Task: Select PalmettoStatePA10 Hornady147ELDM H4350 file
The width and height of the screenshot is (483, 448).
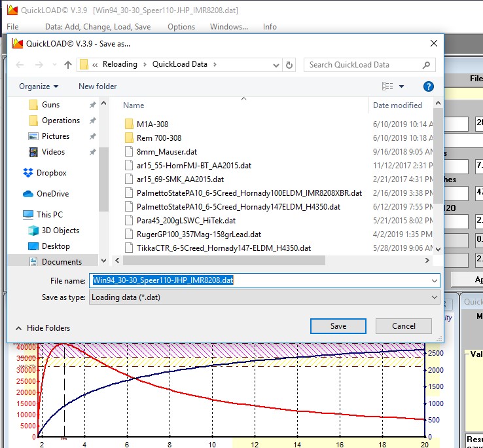Action: point(232,207)
